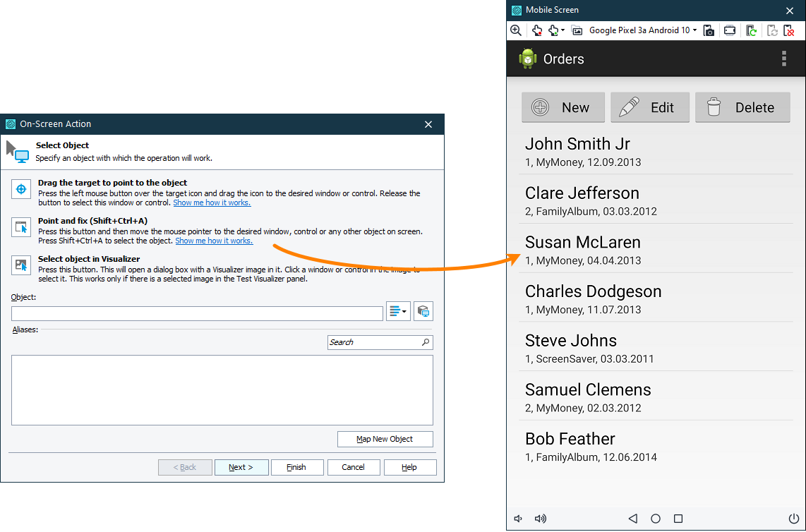The image size is (806, 532).
Task: Tap the Android back triangle button
Action: pyautogui.click(x=633, y=519)
